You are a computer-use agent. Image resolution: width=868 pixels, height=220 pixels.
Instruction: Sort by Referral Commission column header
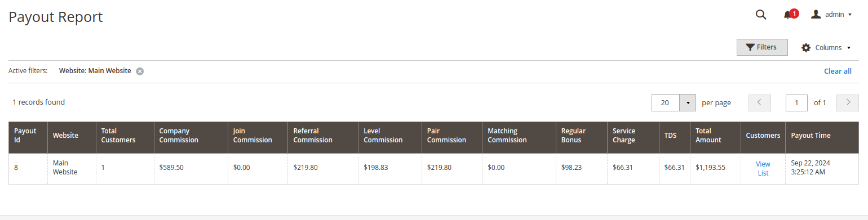click(323, 137)
